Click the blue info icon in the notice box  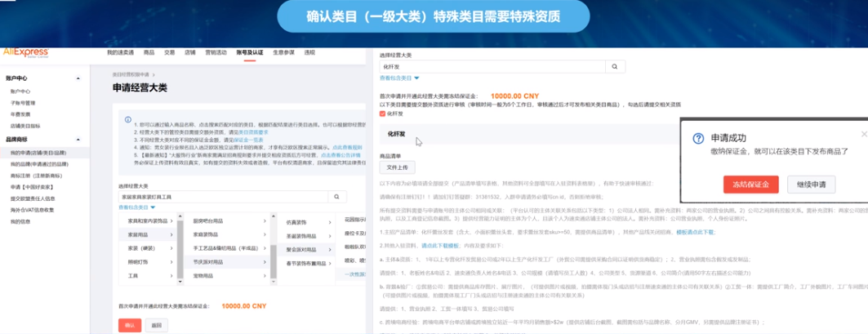click(x=128, y=119)
